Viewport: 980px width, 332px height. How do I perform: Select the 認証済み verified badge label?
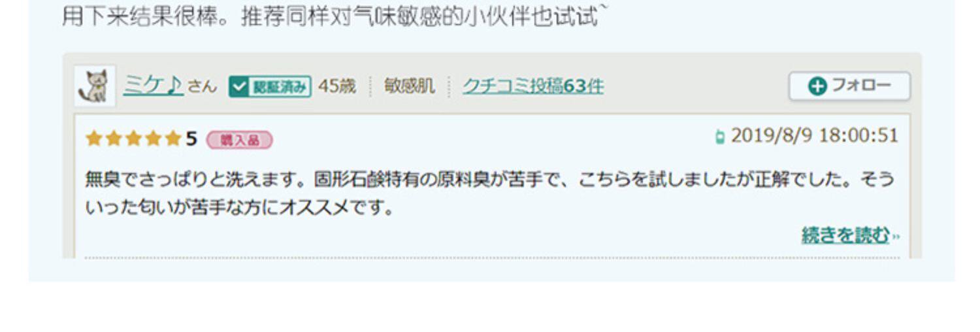pos(270,86)
